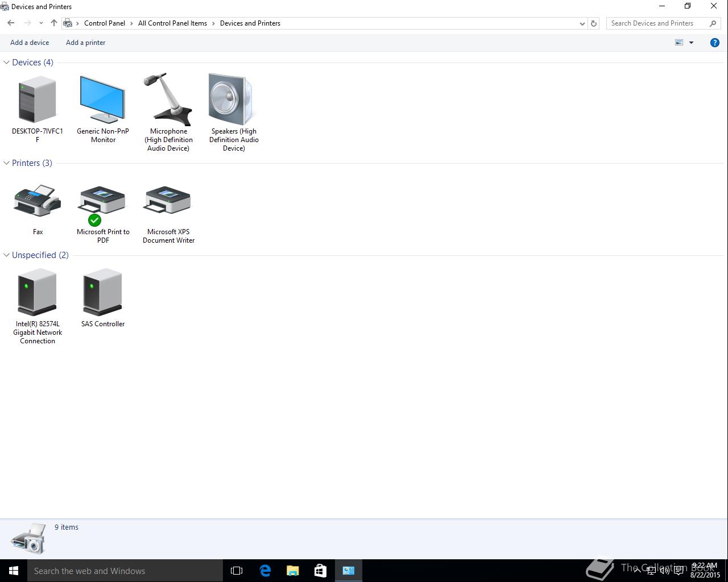Minimize the Devices and Printers window
Viewport: 728px width, 582px height.
[x=662, y=6]
